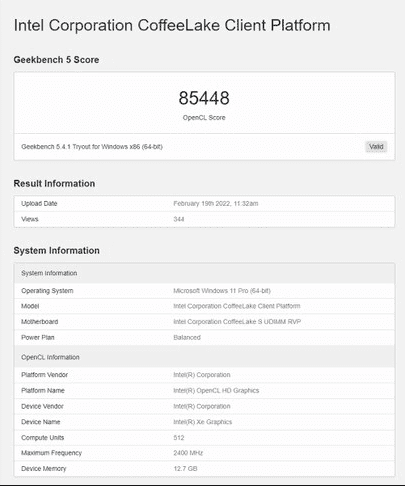The image size is (405, 486).
Task: Click the 'Device Memory' label
Action: click(x=44, y=468)
